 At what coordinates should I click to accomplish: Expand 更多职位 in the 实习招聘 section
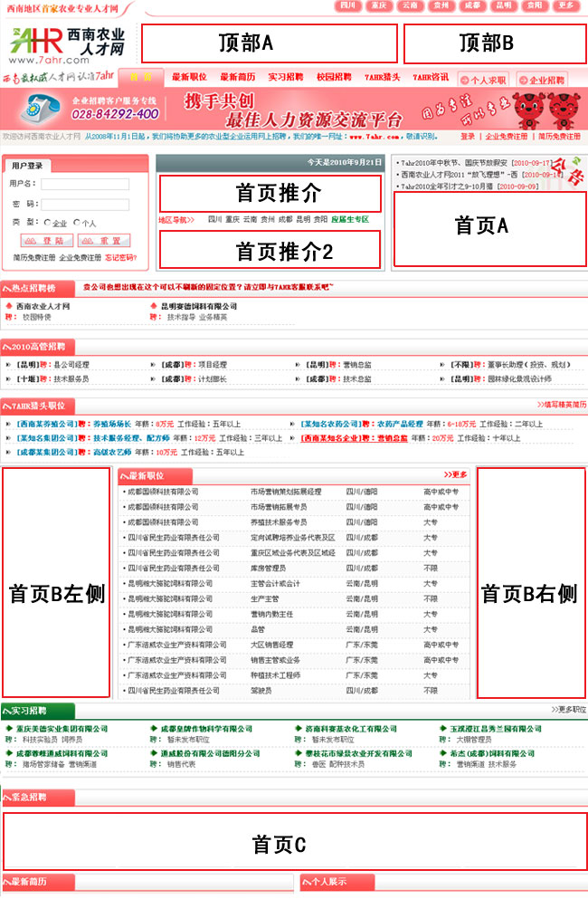coord(567,710)
